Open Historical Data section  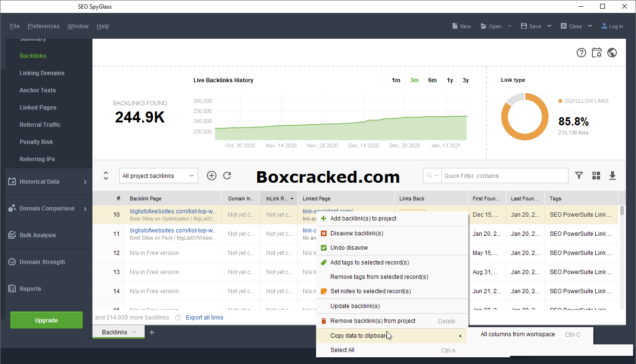pos(48,182)
